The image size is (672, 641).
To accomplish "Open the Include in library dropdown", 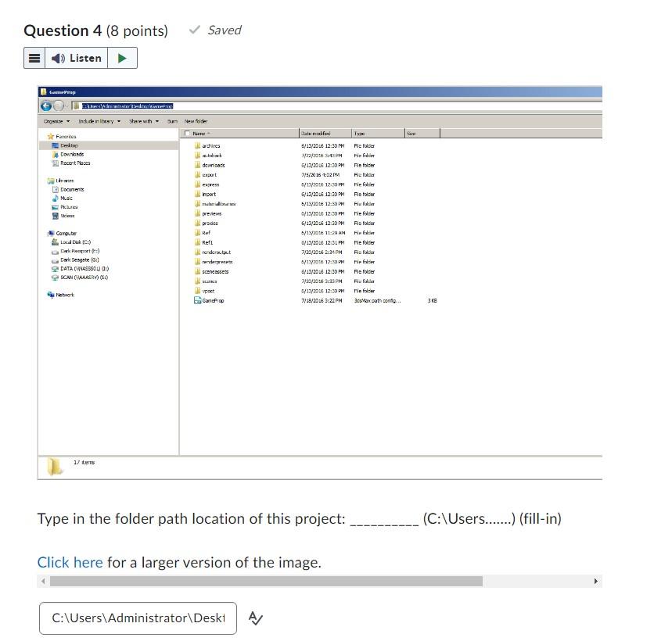I will click(x=98, y=121).
